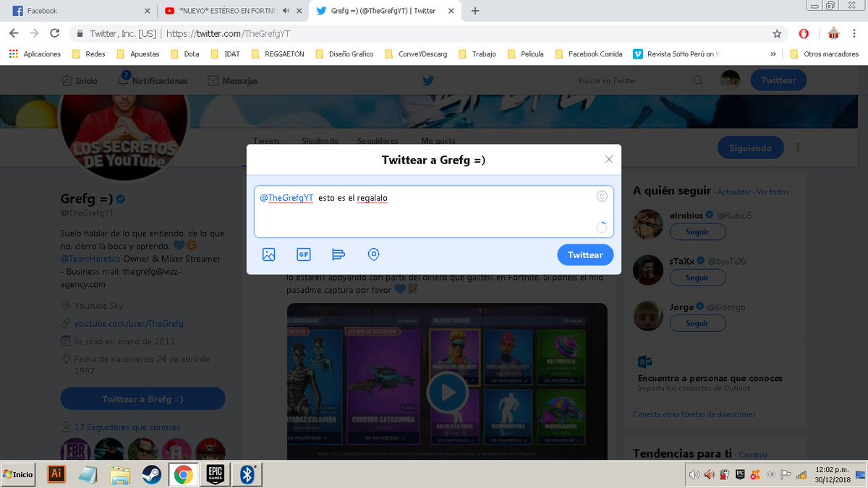
Task: Go to Twitter Inicio
Action: (x=79, y=80)
